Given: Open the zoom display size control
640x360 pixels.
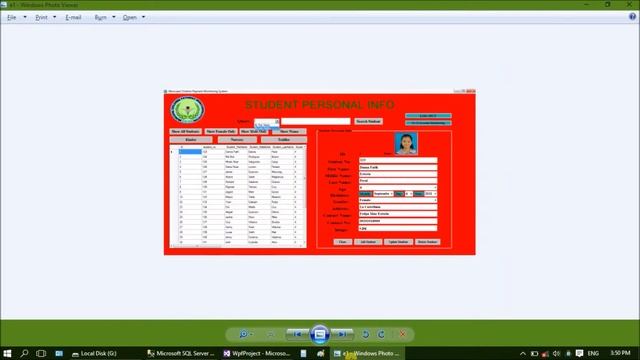Looking at the screenshot, I should pyautogui.click(x=245, y=334).
